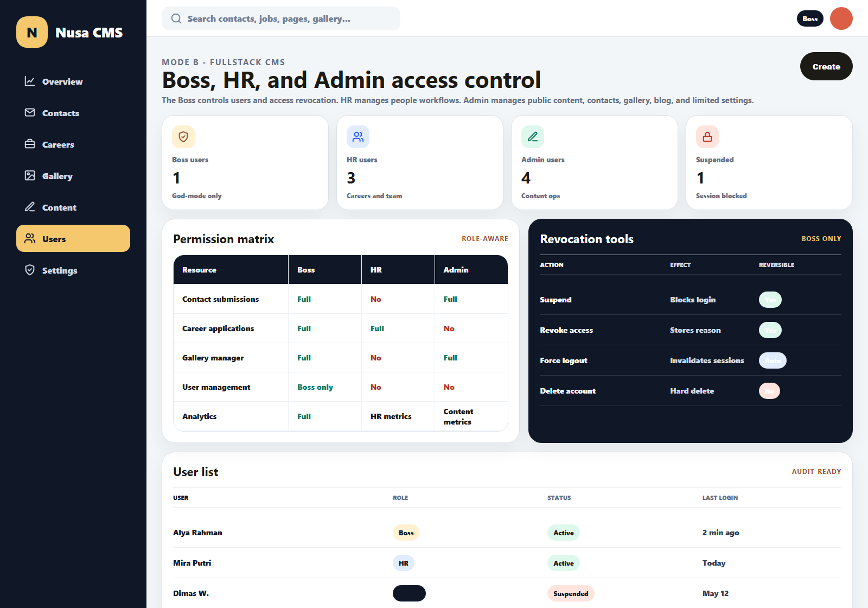
Task: Click the Nusa CMS logo badge
Action: pos(32,32)
